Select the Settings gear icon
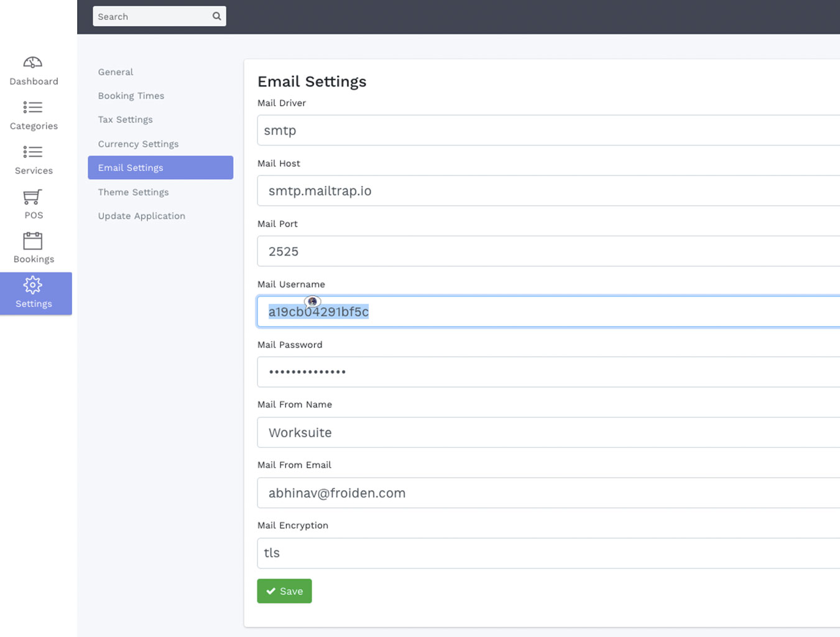The height and width of the screenshot is (637, 840). point(33,285)
